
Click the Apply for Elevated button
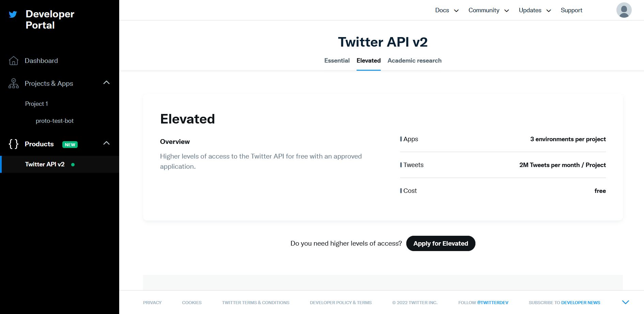[441, 244]
